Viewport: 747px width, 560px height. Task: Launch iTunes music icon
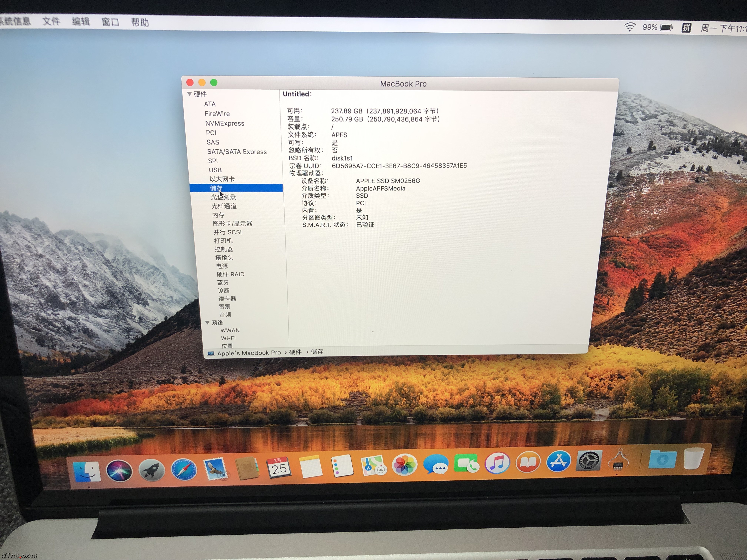[x=497, y=463]
